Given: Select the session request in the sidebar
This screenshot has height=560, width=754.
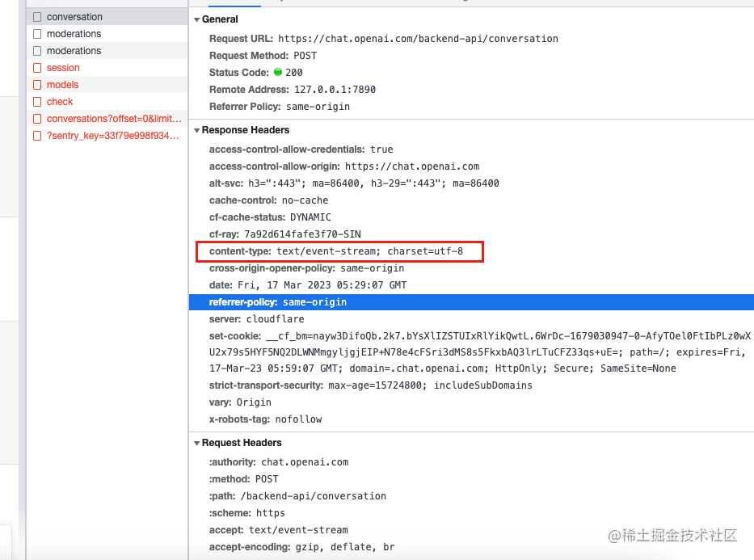Looking at the screenshot, I should point(61,67).
